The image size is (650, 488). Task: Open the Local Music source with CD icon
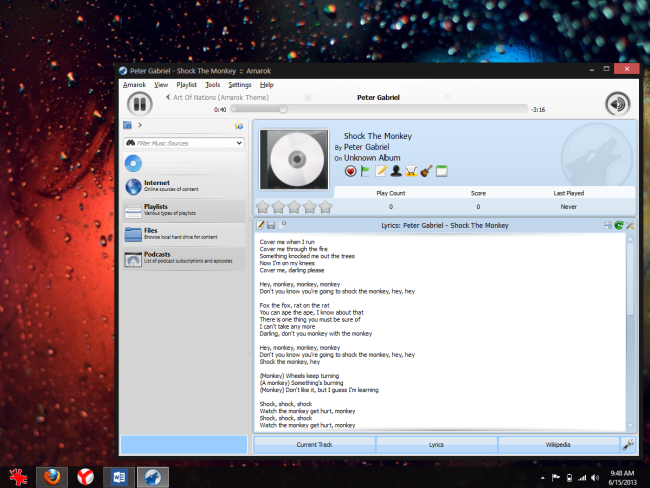(x=184, y=163)
